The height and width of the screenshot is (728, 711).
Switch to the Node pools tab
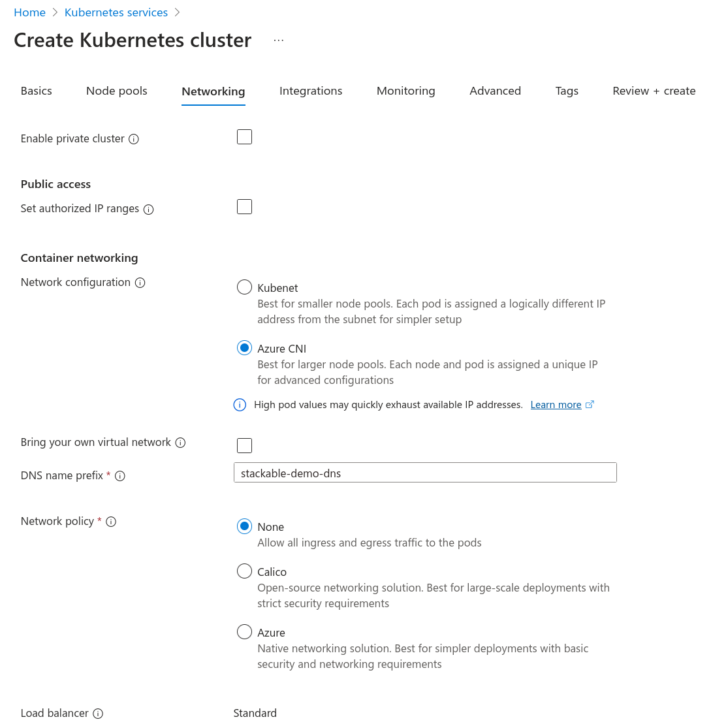coord(117,91)
